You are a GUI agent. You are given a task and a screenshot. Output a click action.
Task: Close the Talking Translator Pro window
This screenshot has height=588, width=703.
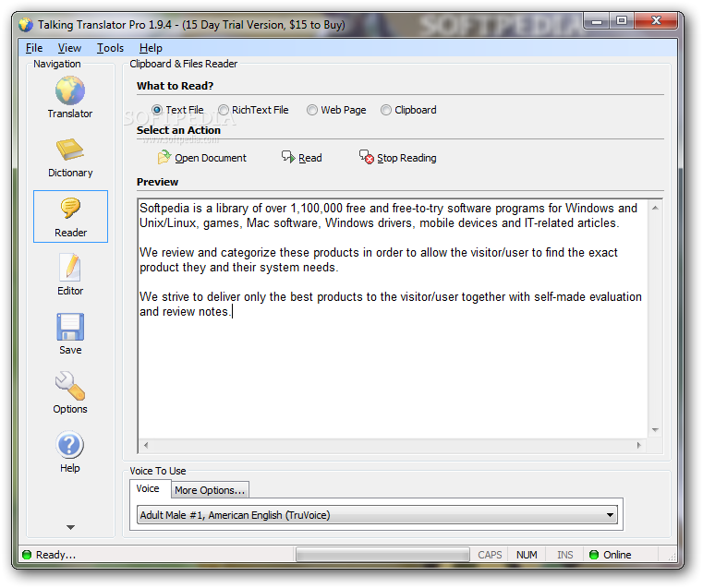coord(656,21)
